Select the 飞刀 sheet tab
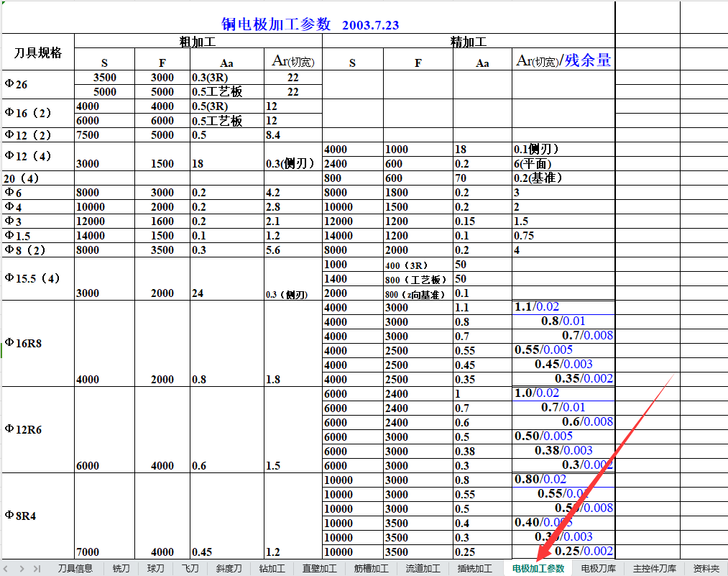Viewport: 728px width, 576px height. [190, 568]
